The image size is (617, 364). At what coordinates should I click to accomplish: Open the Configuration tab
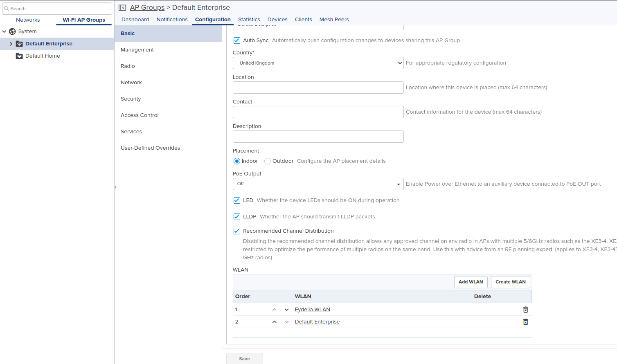pos(213,20)
